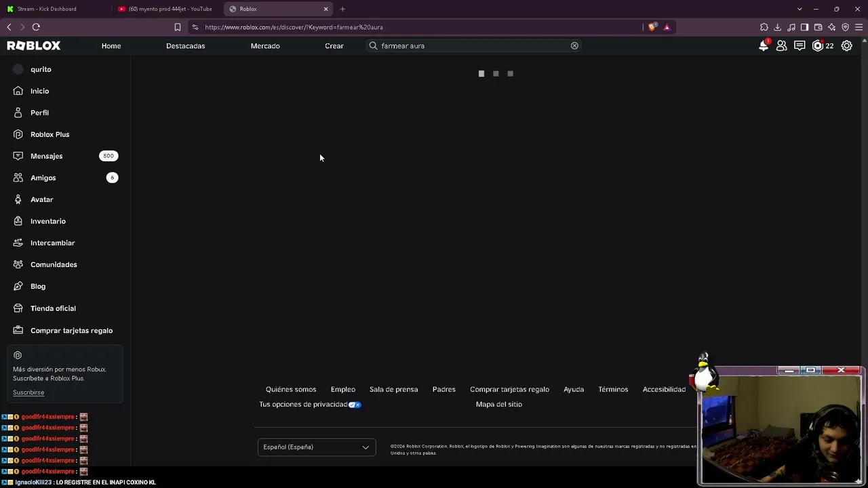This screenshot has height=488, width=868.
Task: Click Suscribirse to Roblox Plus
Action: coord(28,392)
